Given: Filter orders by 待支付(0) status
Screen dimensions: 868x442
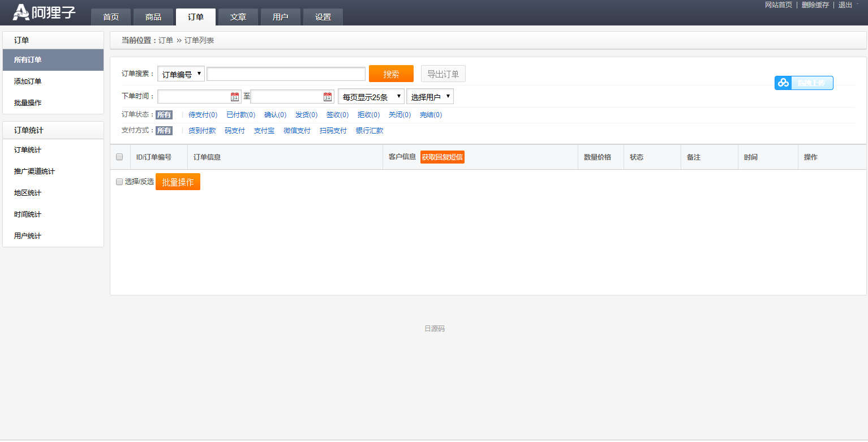Looking at the screenshot, I should pos(202,114).
